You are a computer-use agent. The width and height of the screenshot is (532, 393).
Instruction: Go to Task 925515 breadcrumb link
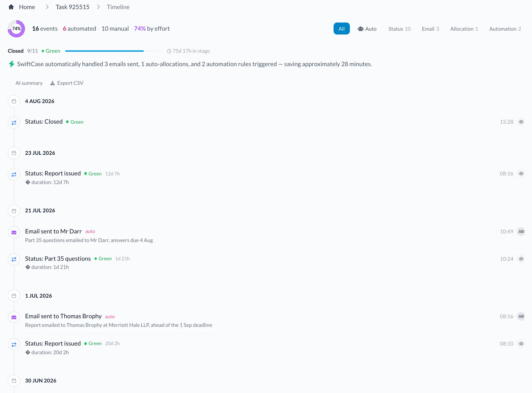coord(72,7)
